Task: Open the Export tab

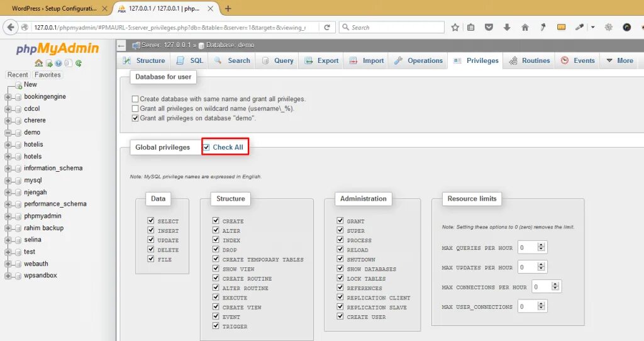Action: pos(321,60)
